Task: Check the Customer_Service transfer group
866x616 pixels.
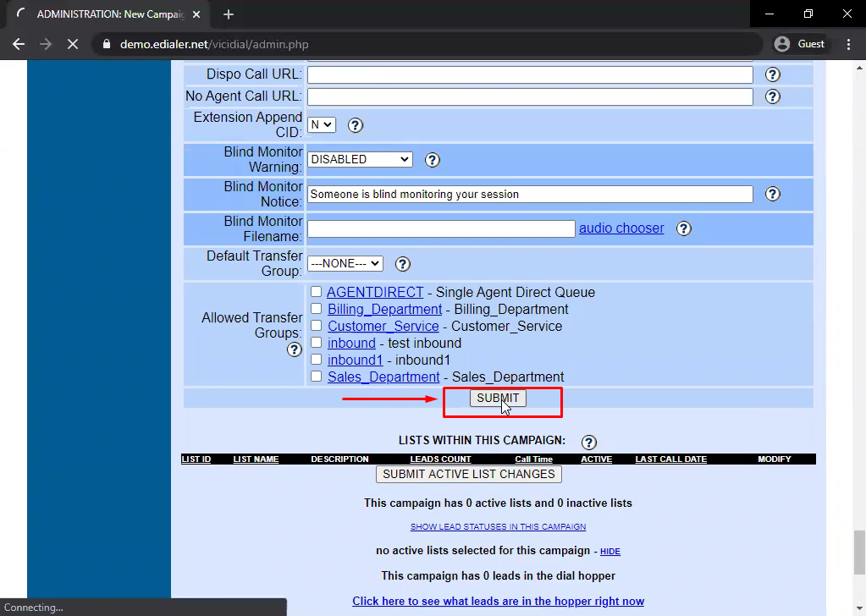Action: pyautogui.click(x=316, y=326)
